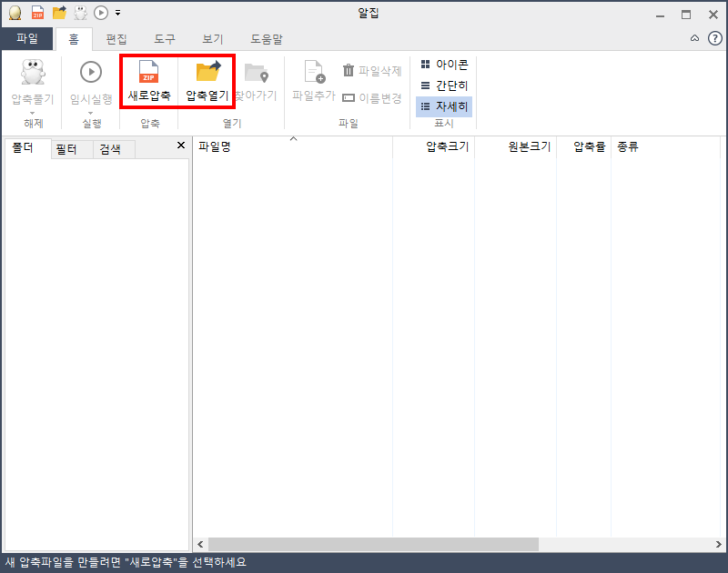
Task: Open the quick access toolbar customize dropdown
Action: (x=118, y=13)
